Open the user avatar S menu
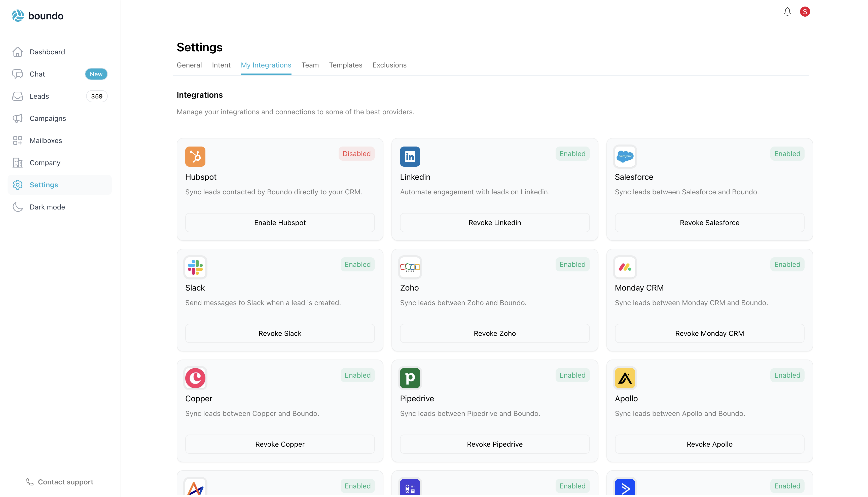 [805, 12]
